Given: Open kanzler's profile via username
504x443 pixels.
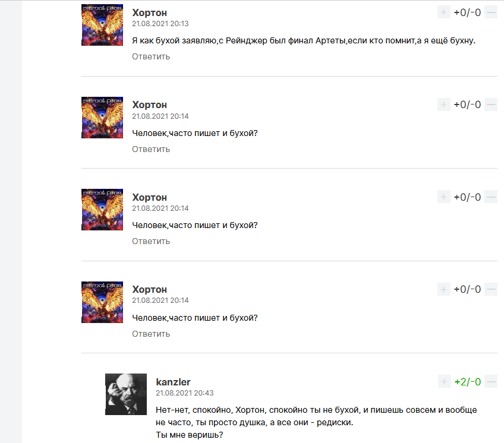Looking at the screenshot, I should pos(173,382).
